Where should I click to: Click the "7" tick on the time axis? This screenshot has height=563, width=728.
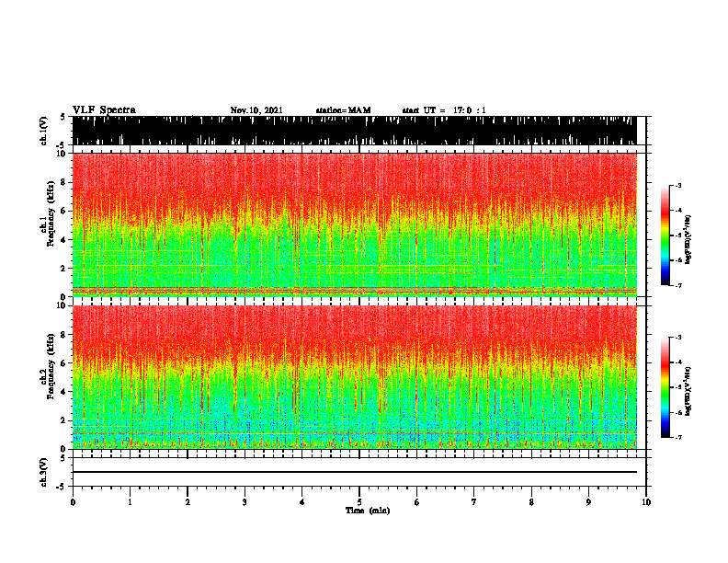tap(474, 502)
